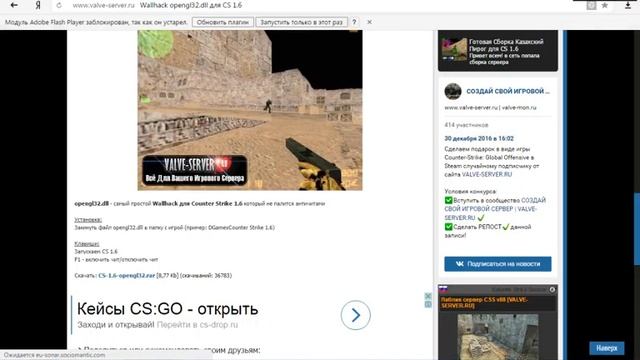640x360 pixels.
Task: Open the Кейсы CS:GO - открыть ad
Action: pyautogui.click(x=167, y=309)
